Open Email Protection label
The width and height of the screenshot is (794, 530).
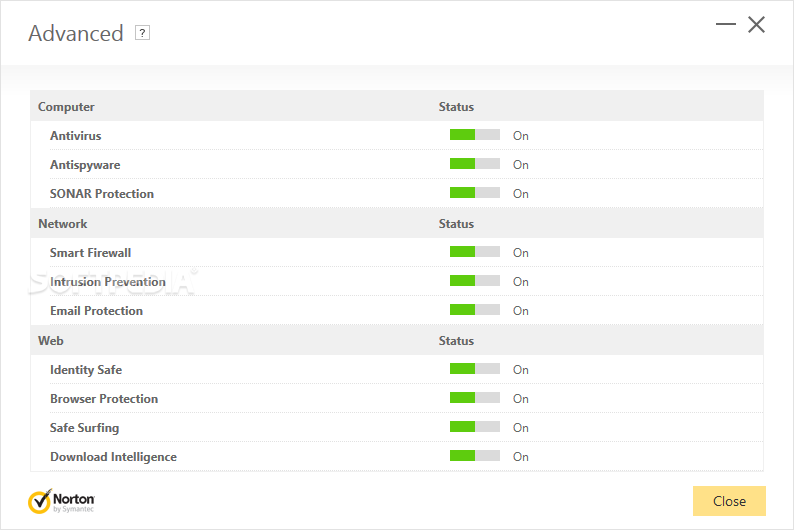[x=96, y=311]
